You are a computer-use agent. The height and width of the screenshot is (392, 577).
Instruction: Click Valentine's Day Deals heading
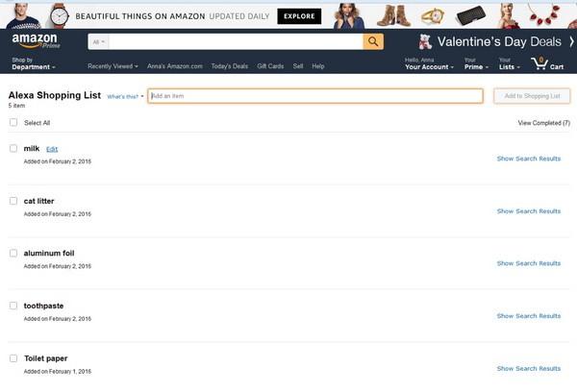[x=499, y=41]
